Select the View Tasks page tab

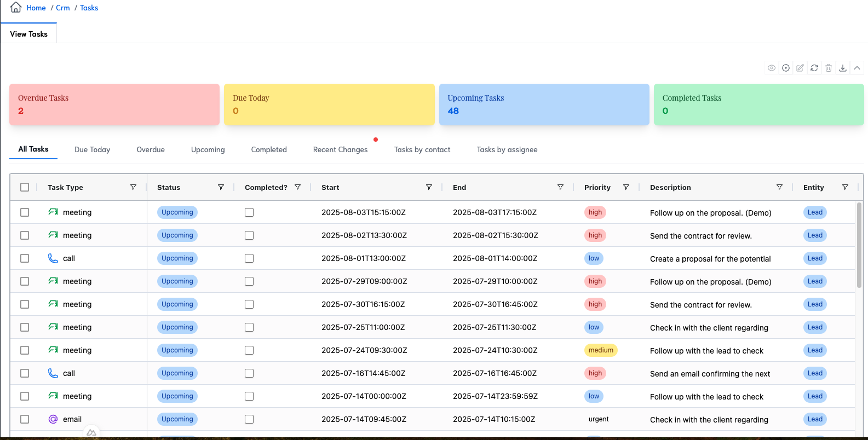[29, 34]
